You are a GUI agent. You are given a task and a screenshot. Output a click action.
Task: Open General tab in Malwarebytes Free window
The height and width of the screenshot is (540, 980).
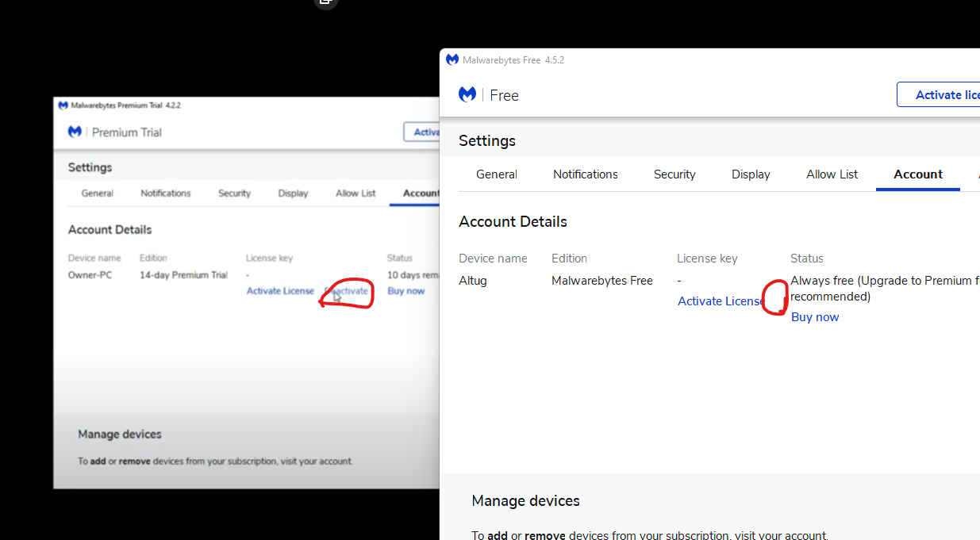point(497,174)
